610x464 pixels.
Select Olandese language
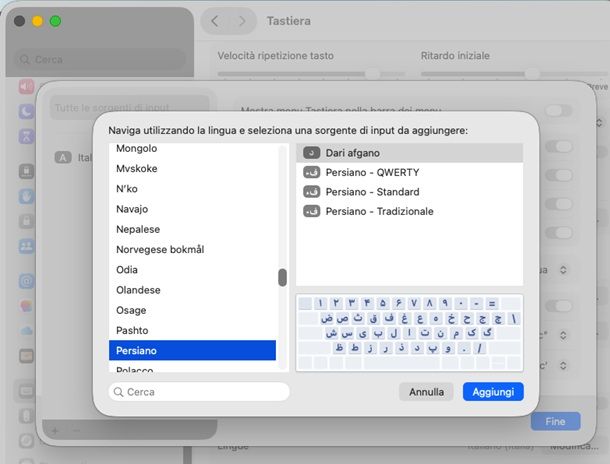coord(193,290)
